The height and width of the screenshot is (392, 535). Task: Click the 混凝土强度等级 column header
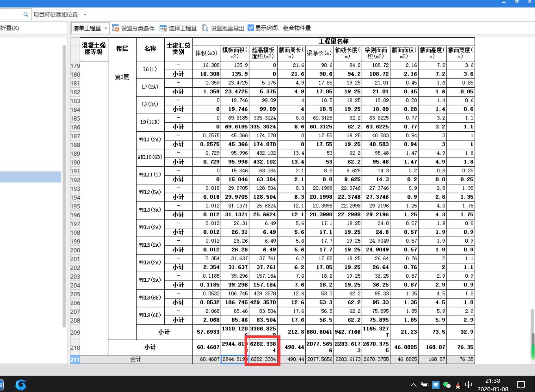[94, 49]
